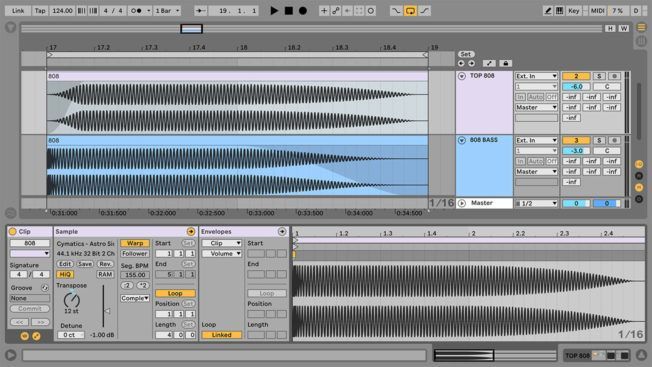Image resolution: width=652 pixels, height=367 pixels.
Task: Solo the 808 BASS track
Action: click(599, 140)
